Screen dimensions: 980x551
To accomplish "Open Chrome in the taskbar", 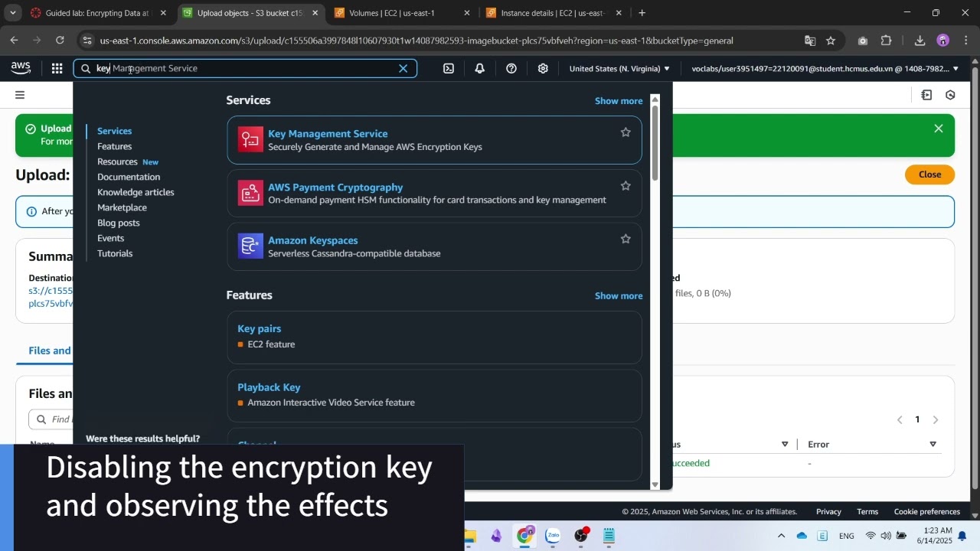I will (x=524, y=536).
